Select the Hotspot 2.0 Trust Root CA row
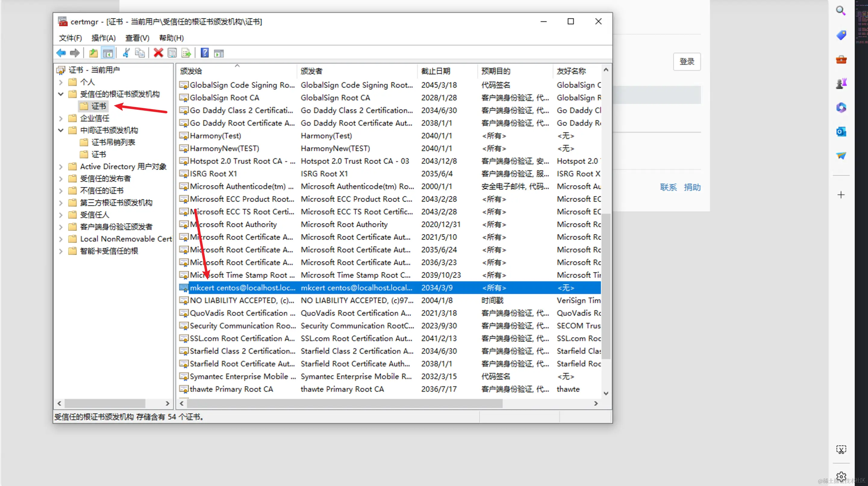The width and height of the screenshot is (868, 486). coord(390,161)
